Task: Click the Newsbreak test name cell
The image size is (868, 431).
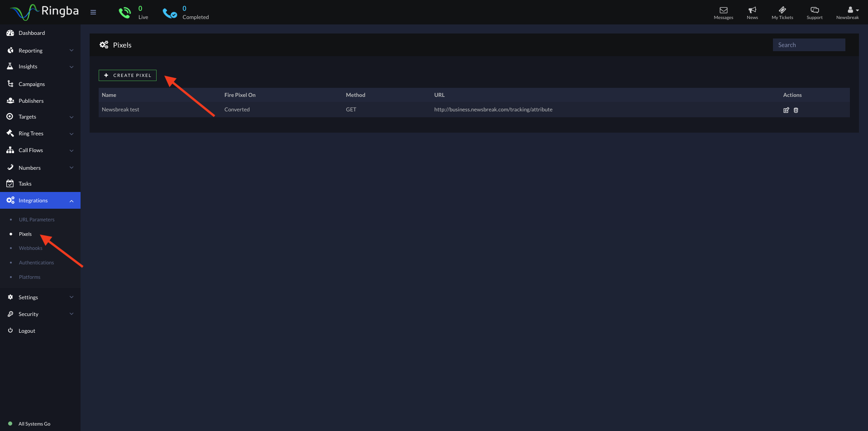Action: point(120,110)
